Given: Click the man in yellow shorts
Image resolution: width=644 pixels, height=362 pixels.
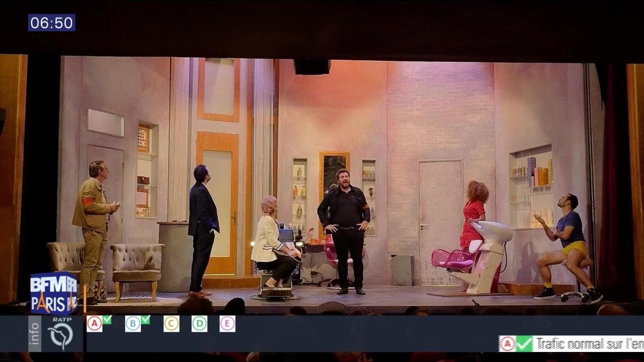Looking at the screenshot, I should tap(569, 246).
